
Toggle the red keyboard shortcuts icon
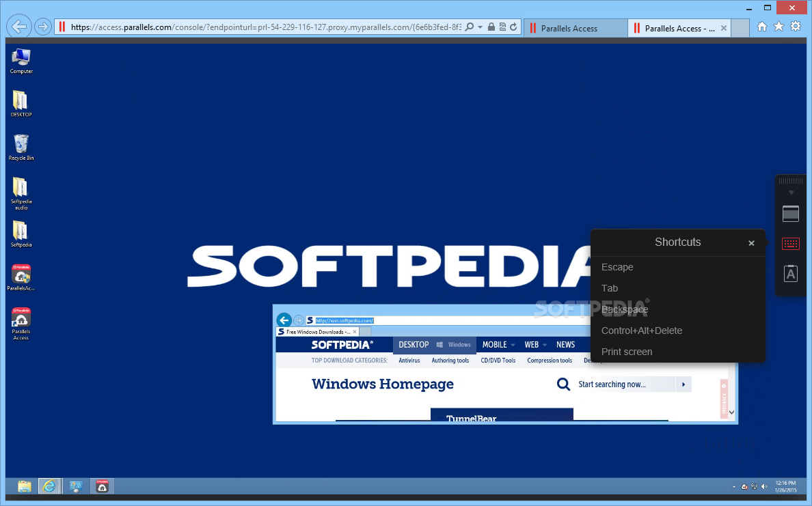click(x=791, y=244)
